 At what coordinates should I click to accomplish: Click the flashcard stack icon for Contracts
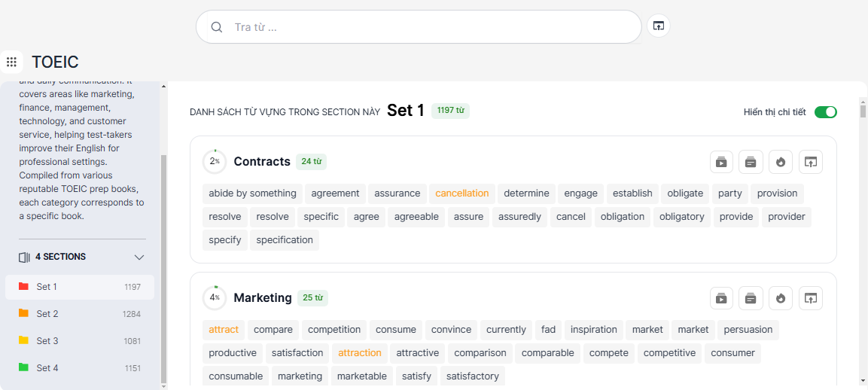point(751,162)
